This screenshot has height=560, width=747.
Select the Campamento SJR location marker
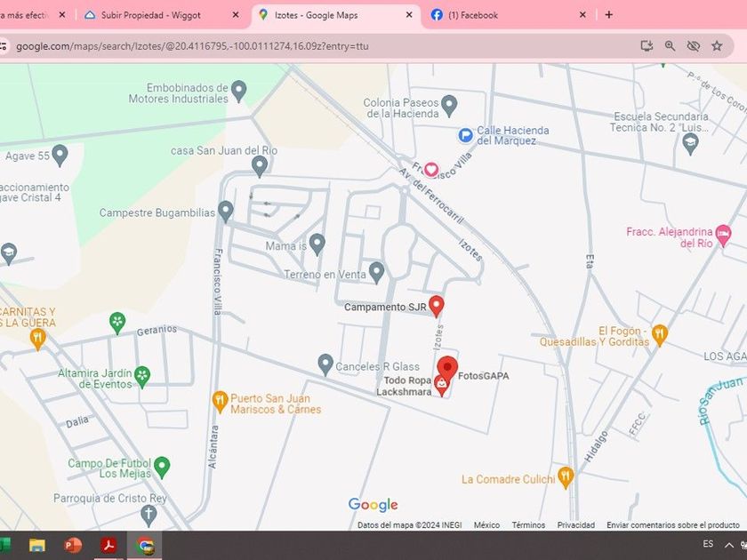pos(436,305)
